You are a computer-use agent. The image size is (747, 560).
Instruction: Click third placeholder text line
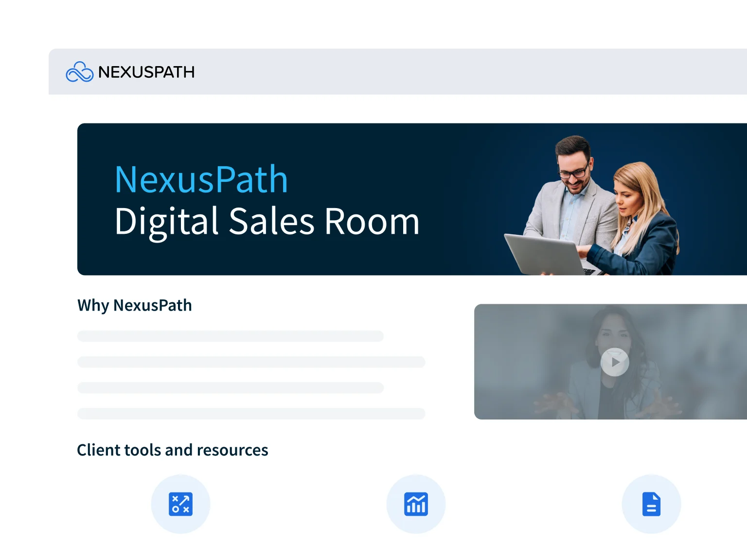point(230,387)
